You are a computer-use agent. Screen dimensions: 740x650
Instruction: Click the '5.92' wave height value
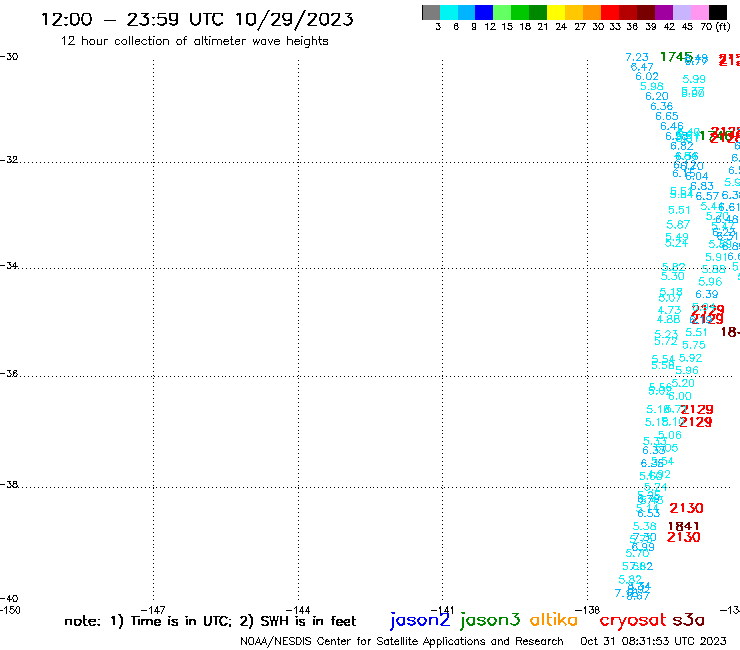(x=690, y=358)
